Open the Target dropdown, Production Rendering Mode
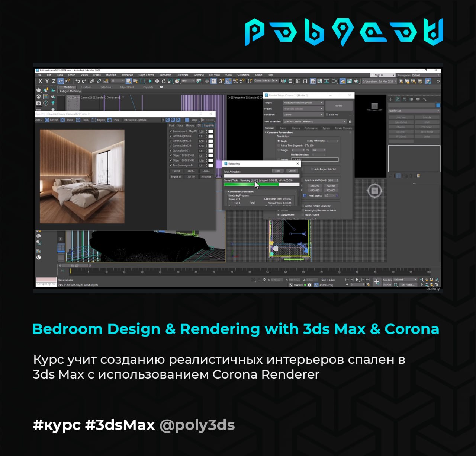The height and width of the screenshot is (456, 476). point(303,103)
